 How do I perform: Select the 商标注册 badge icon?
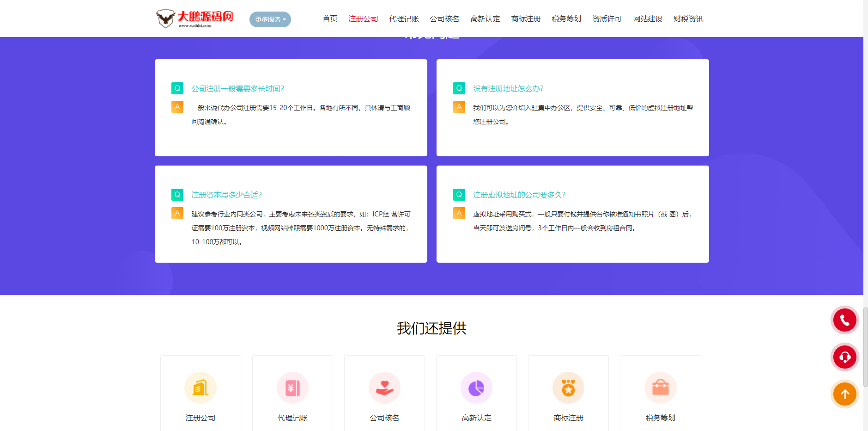tap(568, 388)
